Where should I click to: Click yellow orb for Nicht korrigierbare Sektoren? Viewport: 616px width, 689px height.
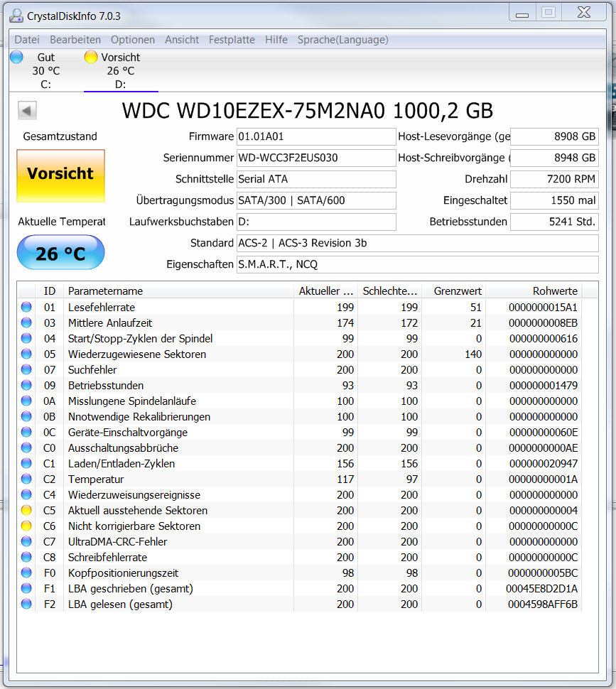[26, 526]
